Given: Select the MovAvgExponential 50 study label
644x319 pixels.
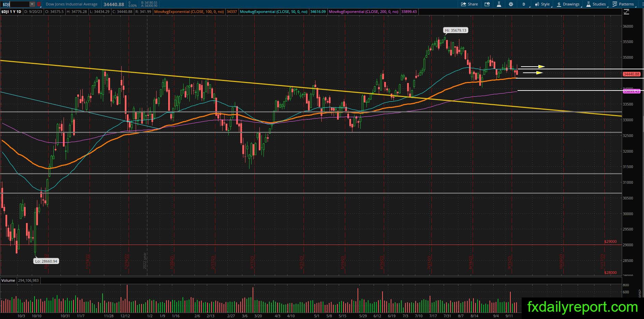Looking at the screenshot, I should (x=273, y=12).
